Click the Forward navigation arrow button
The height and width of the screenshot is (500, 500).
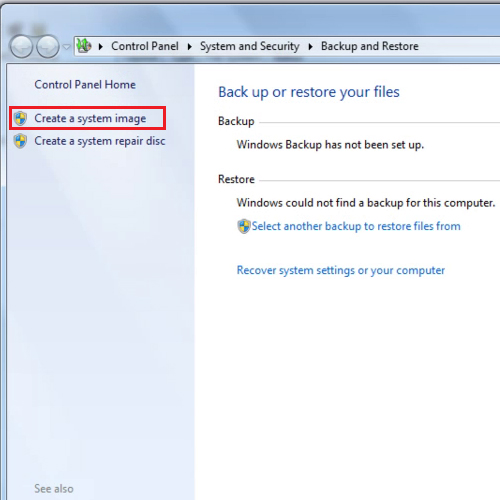point(48,47)
